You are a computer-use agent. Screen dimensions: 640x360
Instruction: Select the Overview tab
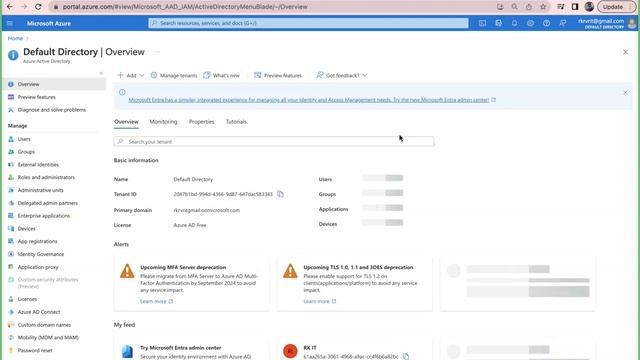coord(126,122)
